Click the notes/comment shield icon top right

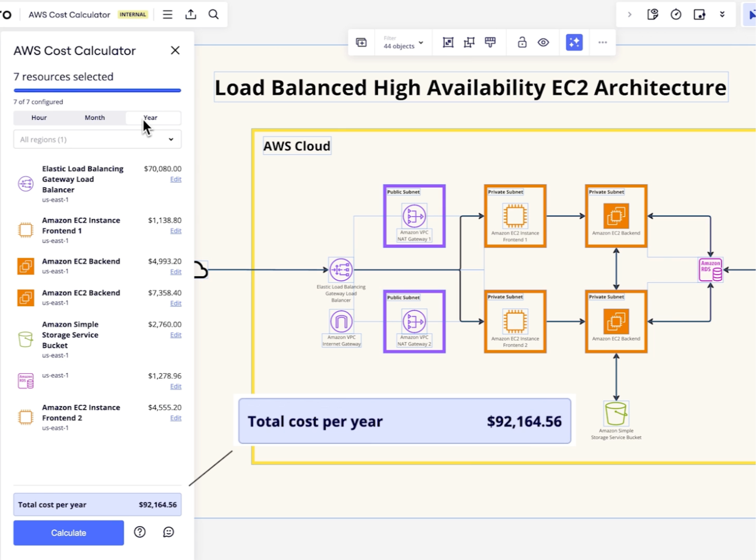(x=653, y=14)
